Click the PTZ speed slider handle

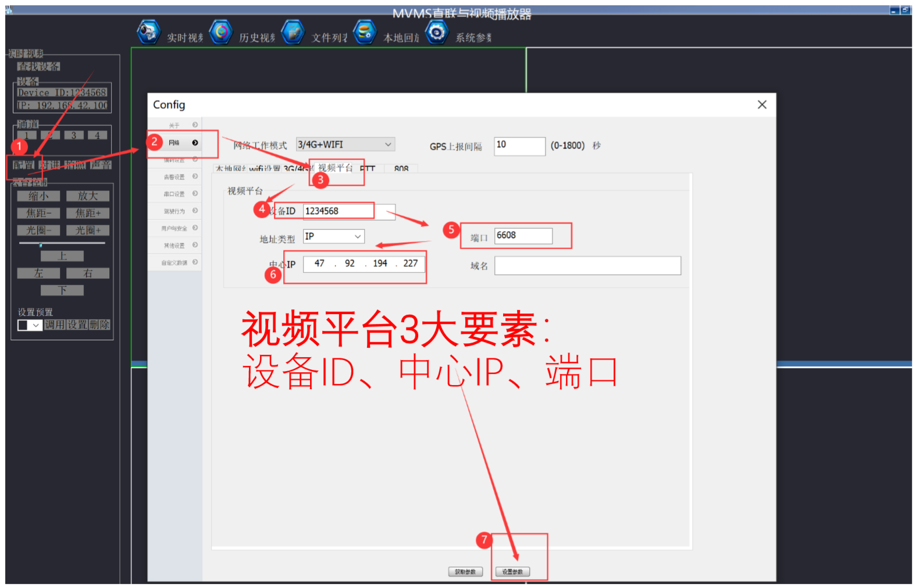tap(41, 244)
